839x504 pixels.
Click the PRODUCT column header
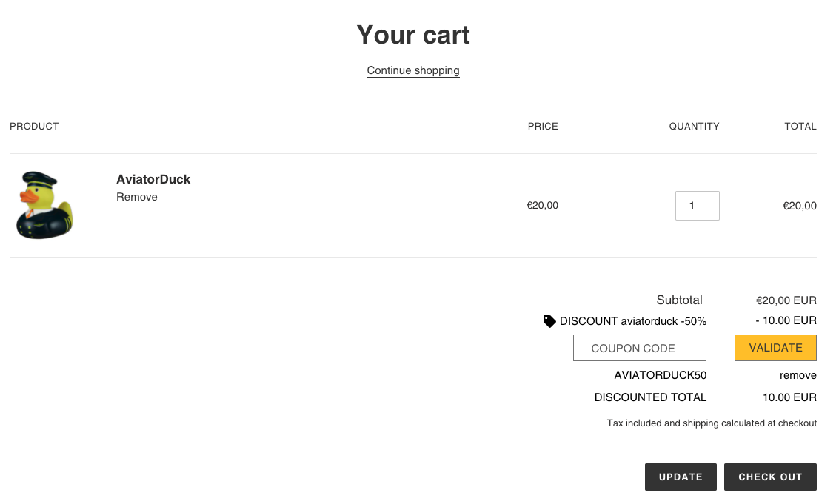click(x=34, y=127)
